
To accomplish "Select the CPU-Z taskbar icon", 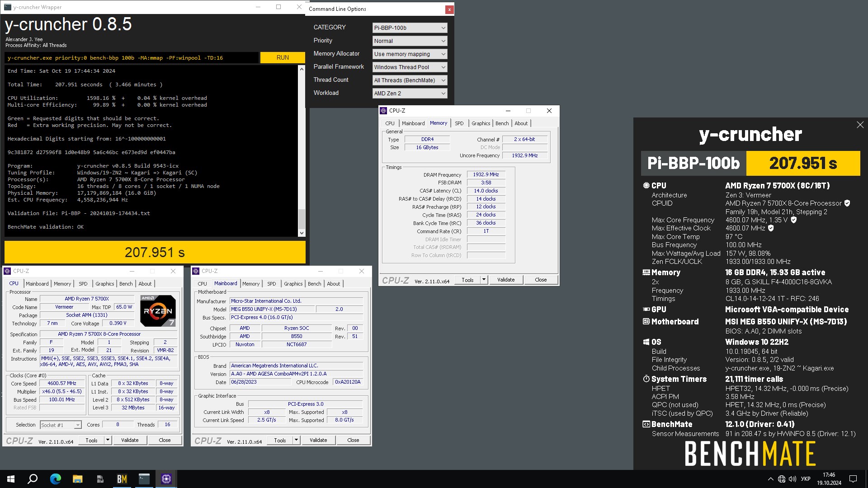I will tap(166, 479).
